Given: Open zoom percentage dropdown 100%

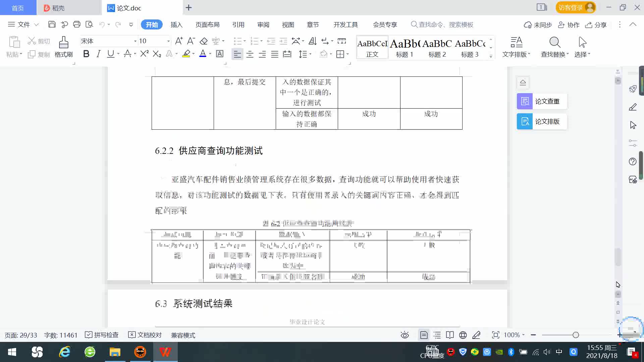Looking at the screenshot, I should [514, 335].
